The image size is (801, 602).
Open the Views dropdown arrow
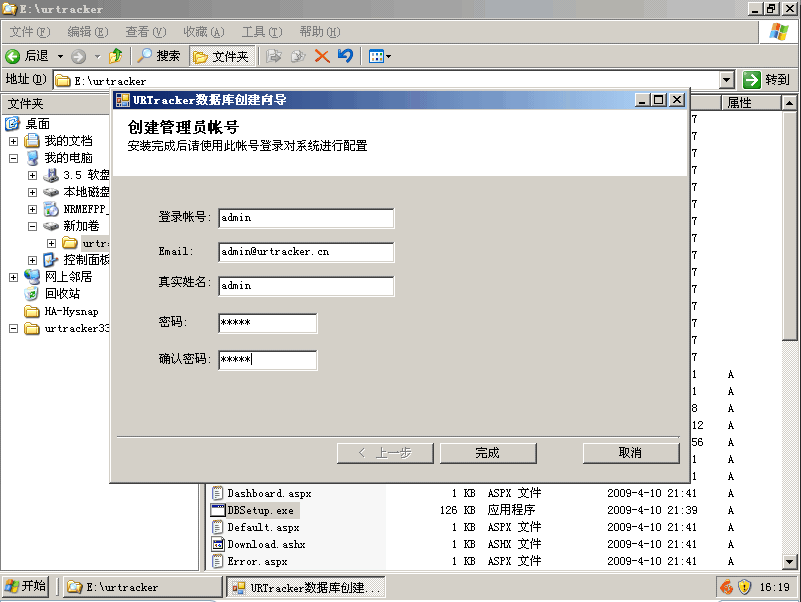388,56
